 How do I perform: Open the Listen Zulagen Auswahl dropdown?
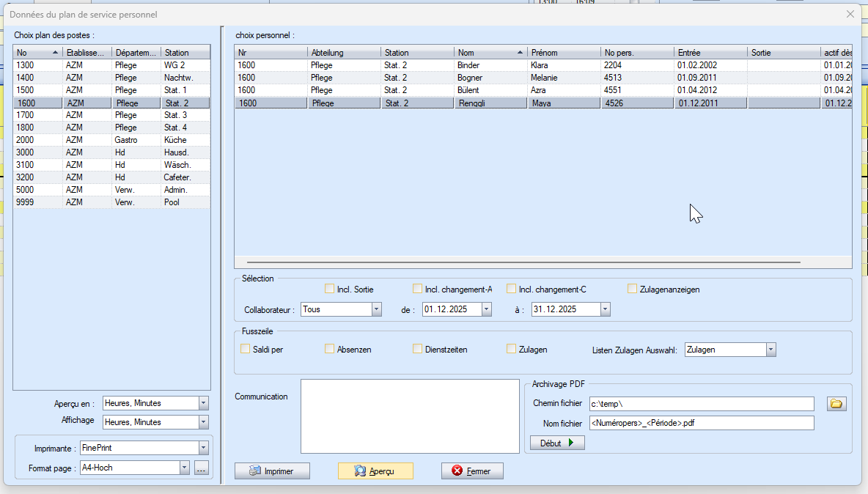(770, 350)
